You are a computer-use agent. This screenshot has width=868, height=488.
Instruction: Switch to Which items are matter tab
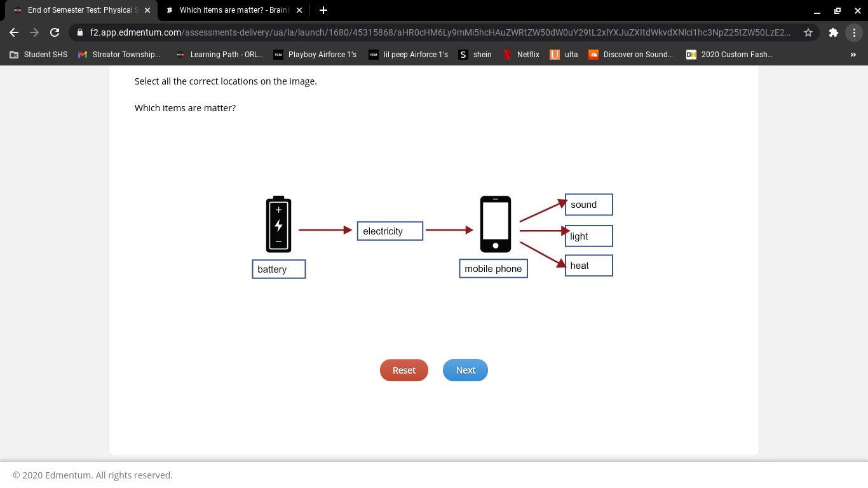233,10
